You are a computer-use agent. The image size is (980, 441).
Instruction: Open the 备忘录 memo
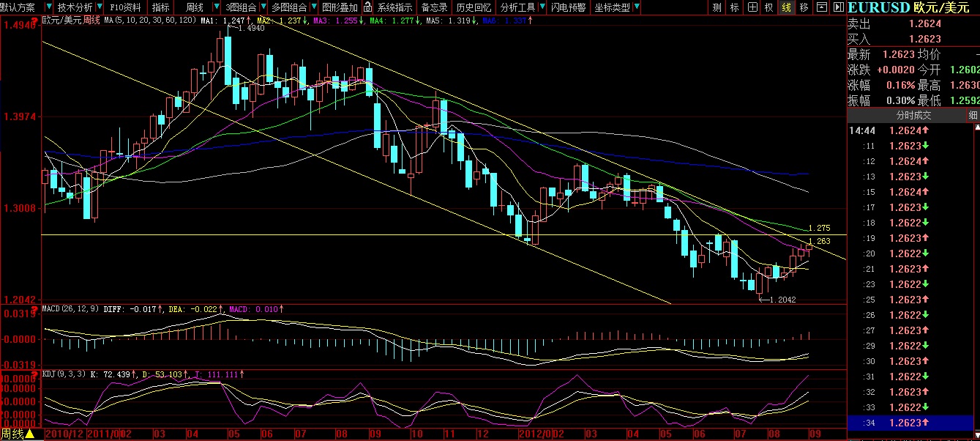[435, 7]
